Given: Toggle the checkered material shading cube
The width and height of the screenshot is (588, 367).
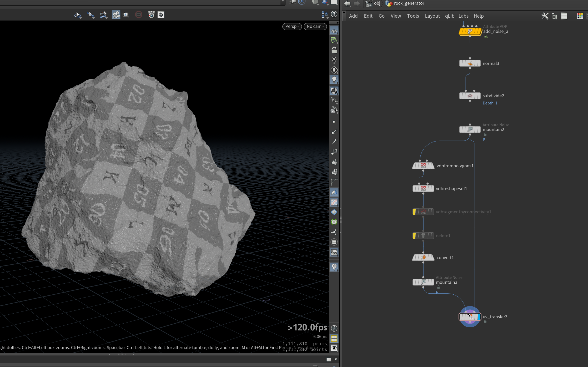Looking at the screenshot, I should [x=334, y=91].
